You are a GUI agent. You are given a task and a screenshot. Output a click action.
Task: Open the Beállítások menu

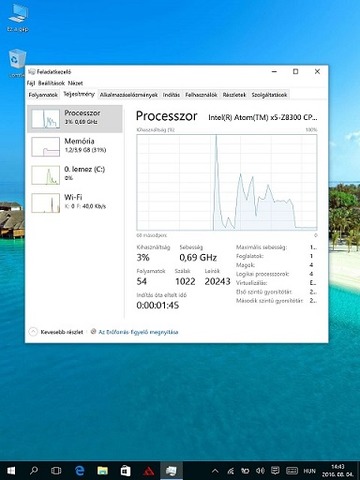[x=51, y=83]
